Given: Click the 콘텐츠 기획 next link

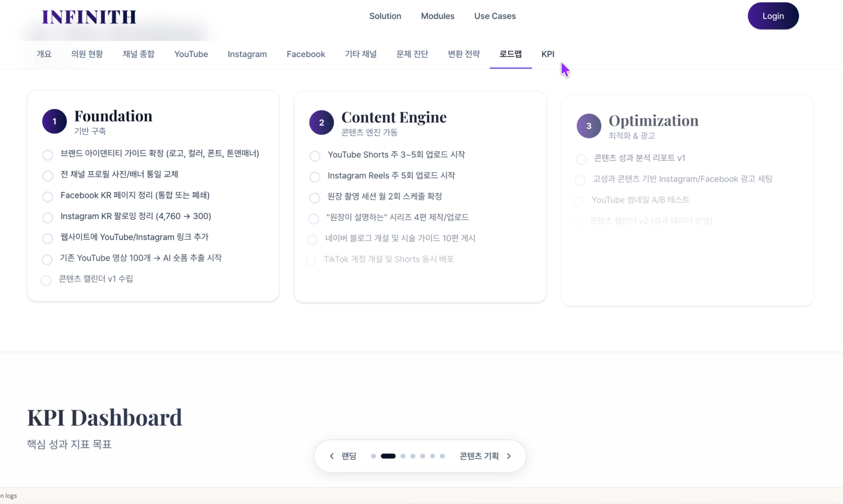Looking at the screenshot, I should coord(479,456).
